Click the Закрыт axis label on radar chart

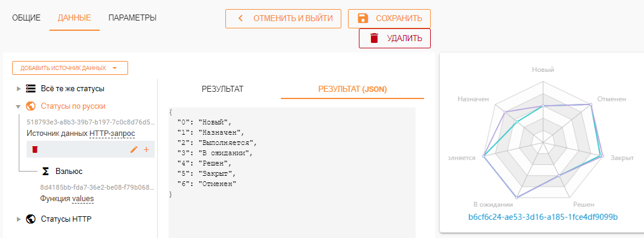tap(623, 158)
